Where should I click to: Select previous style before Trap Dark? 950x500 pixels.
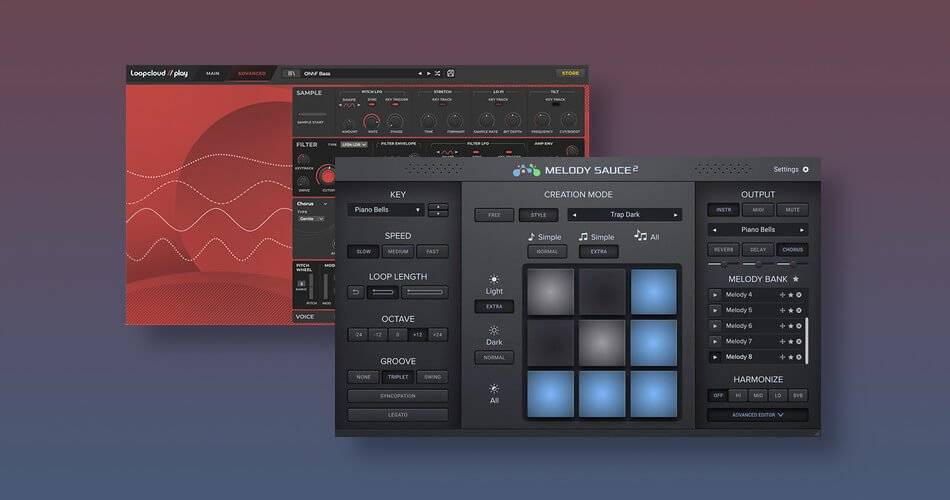point(574,215)
